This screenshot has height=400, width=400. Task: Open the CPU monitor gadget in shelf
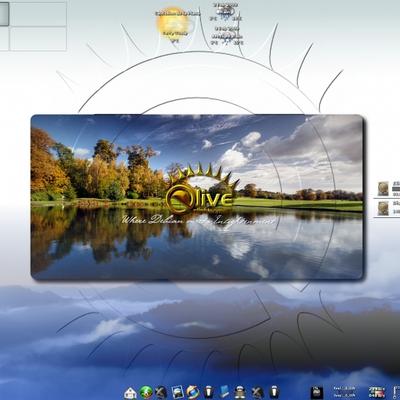377,392
